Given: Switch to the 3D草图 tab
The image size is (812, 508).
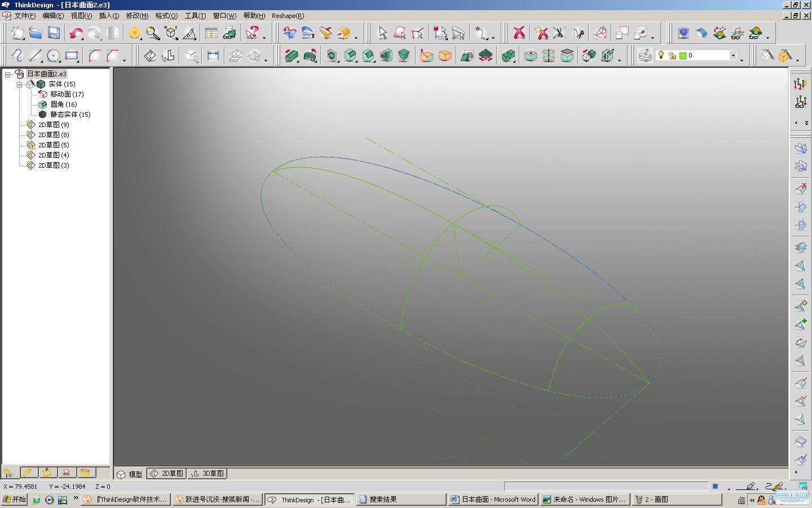Looking at the screenshot, I should click(x=207, y=474).
